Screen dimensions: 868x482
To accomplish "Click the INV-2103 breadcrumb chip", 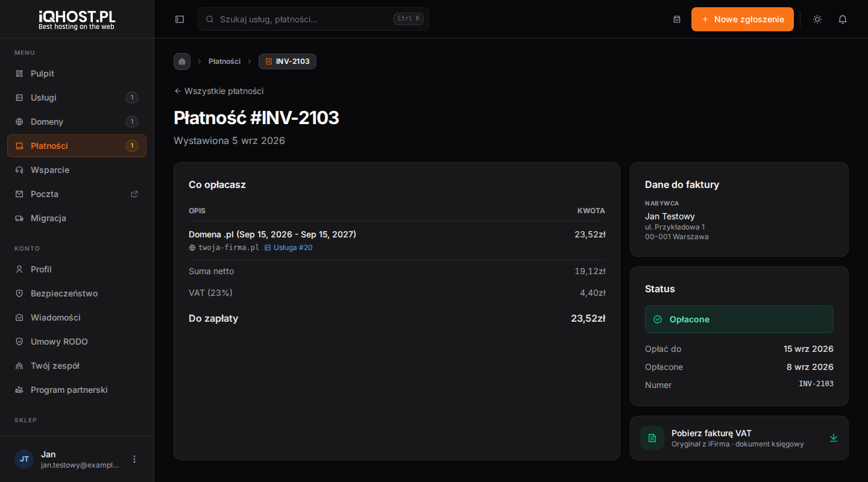I will click(288, 61).
